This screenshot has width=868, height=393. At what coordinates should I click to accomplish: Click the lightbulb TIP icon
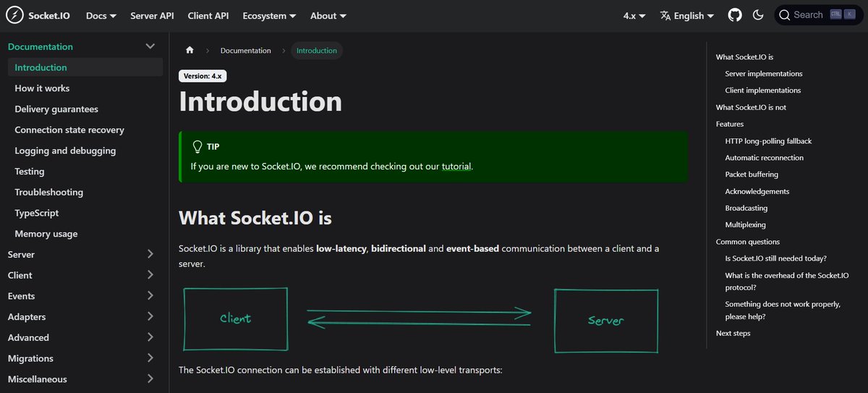point(197,146)
